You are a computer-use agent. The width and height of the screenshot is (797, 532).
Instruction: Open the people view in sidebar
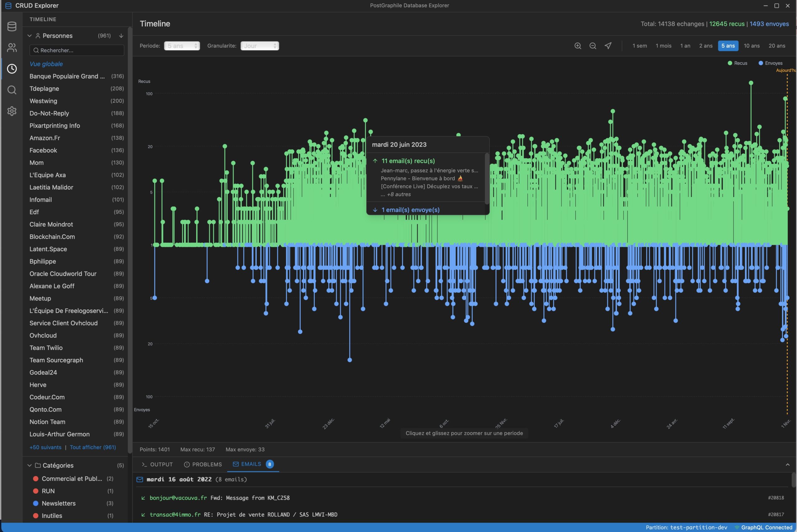pos(12,48)
